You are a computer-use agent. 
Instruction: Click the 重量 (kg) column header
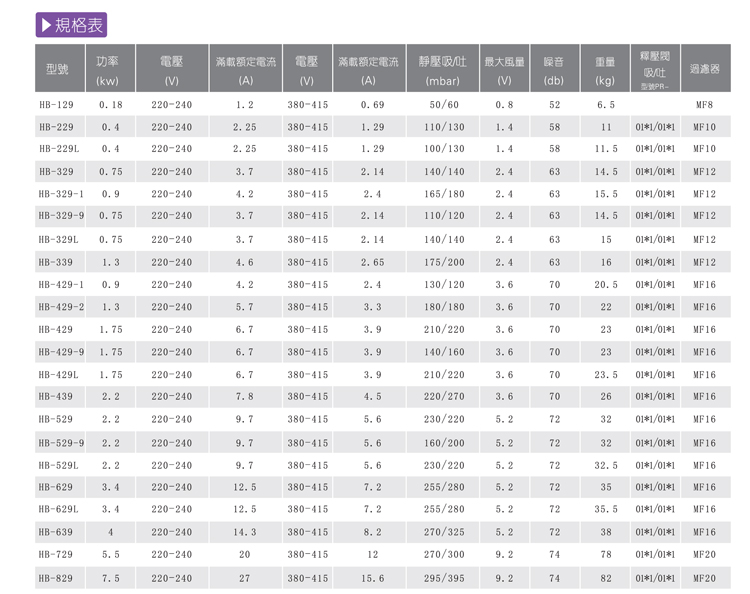coord(605,71)
